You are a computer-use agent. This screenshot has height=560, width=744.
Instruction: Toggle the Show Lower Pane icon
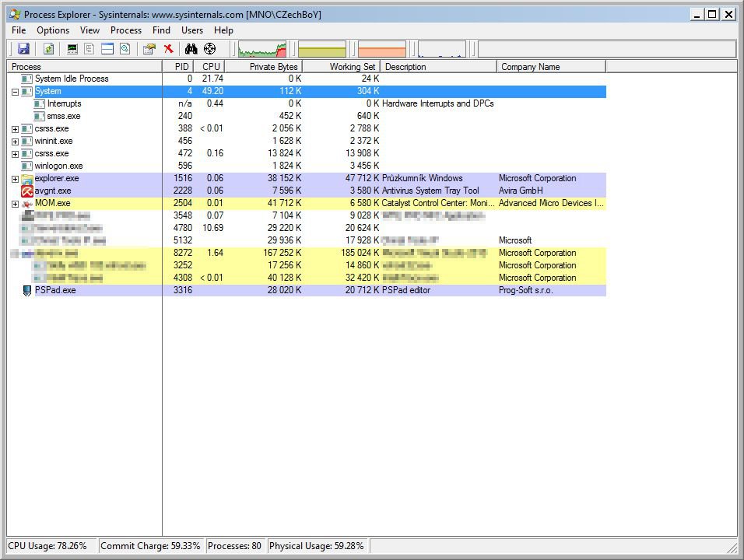(107, 48)
